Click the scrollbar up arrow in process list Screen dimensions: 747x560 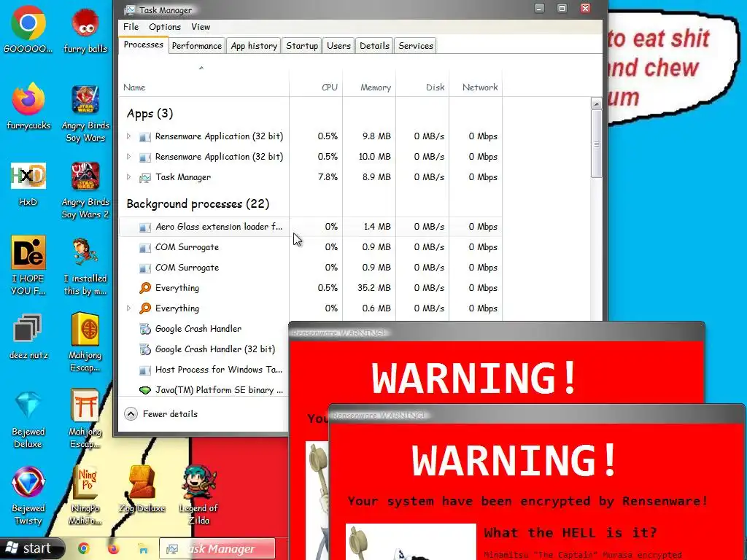coord(597,104)
